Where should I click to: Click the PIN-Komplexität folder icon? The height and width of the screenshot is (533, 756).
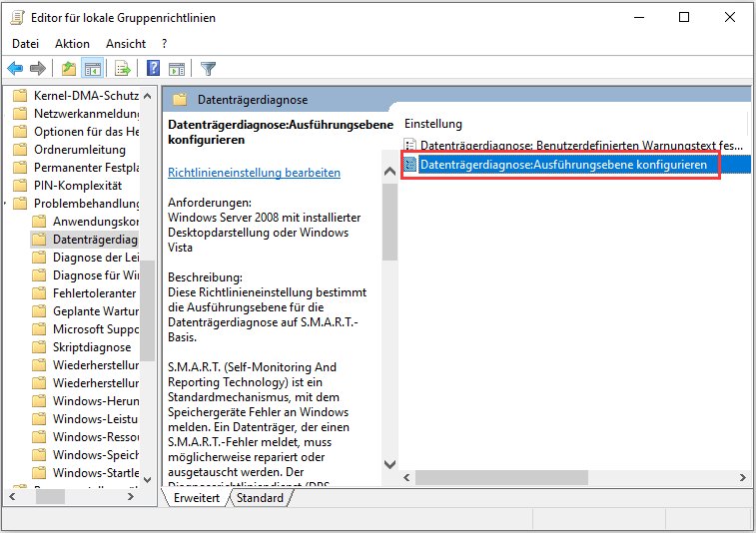[20, 185]
